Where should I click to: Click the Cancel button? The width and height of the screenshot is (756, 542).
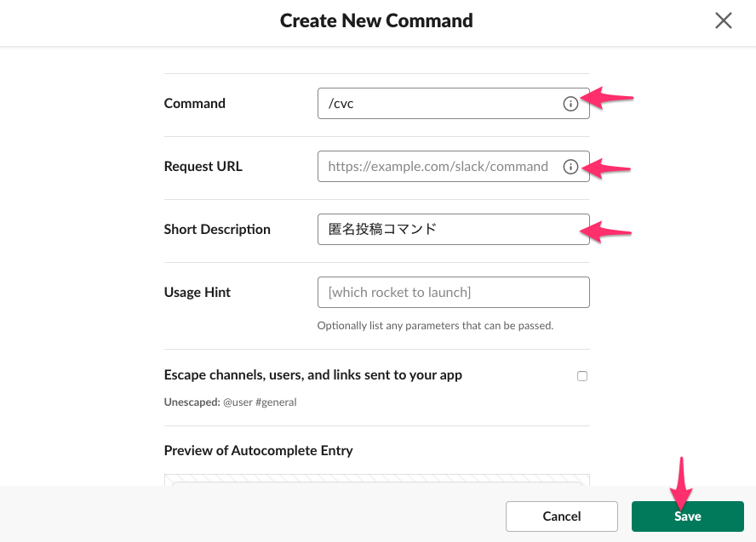click(562, 516)
